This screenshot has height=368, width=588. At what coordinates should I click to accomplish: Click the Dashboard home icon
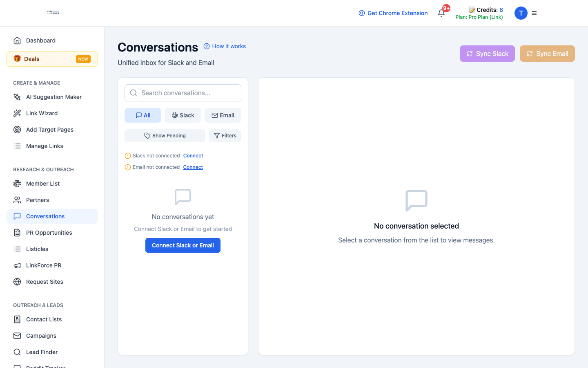(17, 40)
